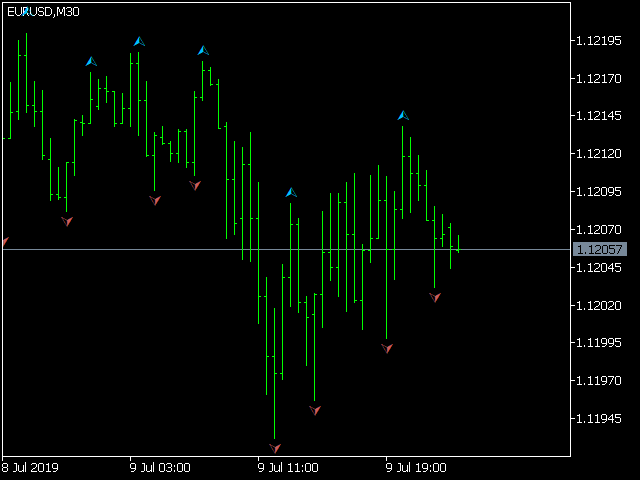Click the EURUSD,M30 chart title

point(43,12)
